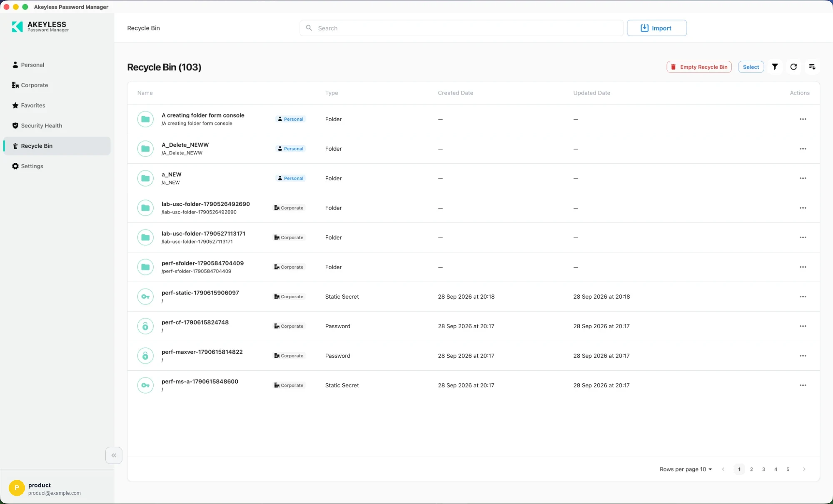Focus the Search field
The image size is (833, 504).
[461, 28]
